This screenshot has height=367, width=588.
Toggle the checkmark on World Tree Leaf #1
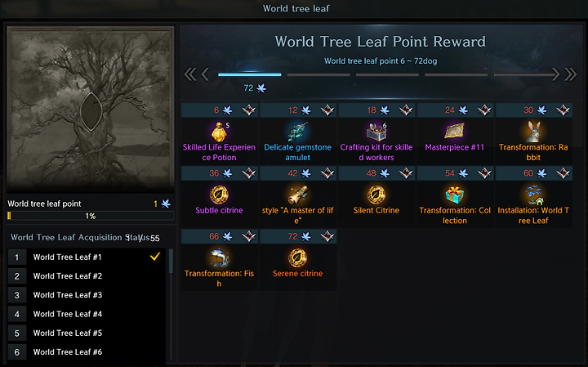point(155,257)
